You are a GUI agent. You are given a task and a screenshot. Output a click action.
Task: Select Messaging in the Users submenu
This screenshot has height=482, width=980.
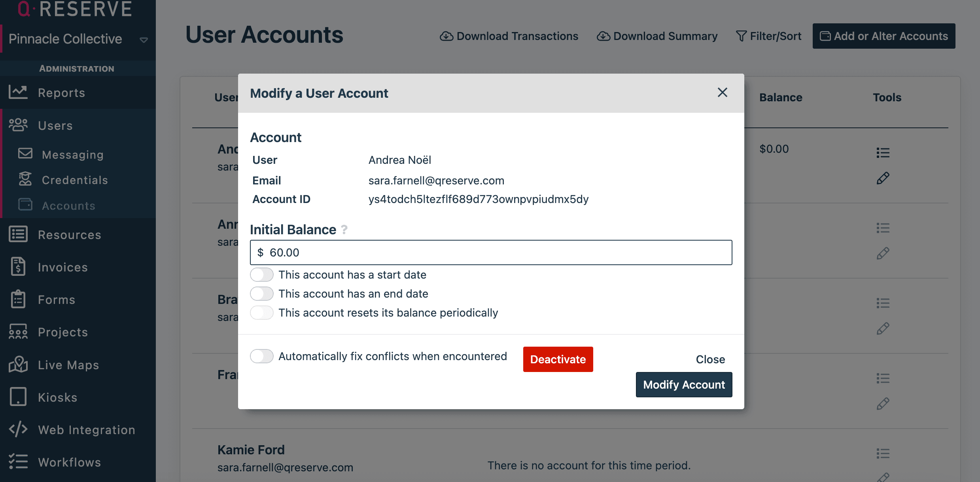click(72, 155)
